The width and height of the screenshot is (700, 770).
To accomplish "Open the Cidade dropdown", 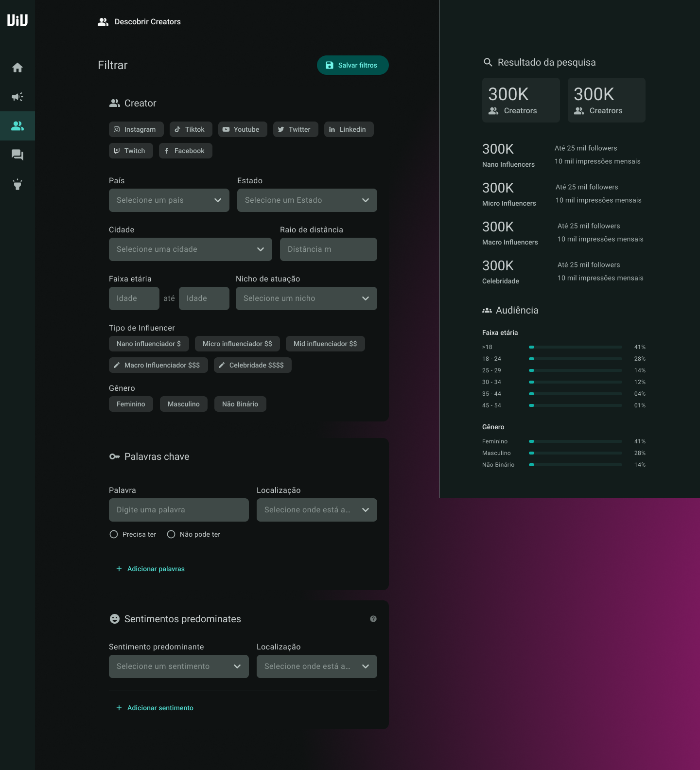I will coord(191,249).
